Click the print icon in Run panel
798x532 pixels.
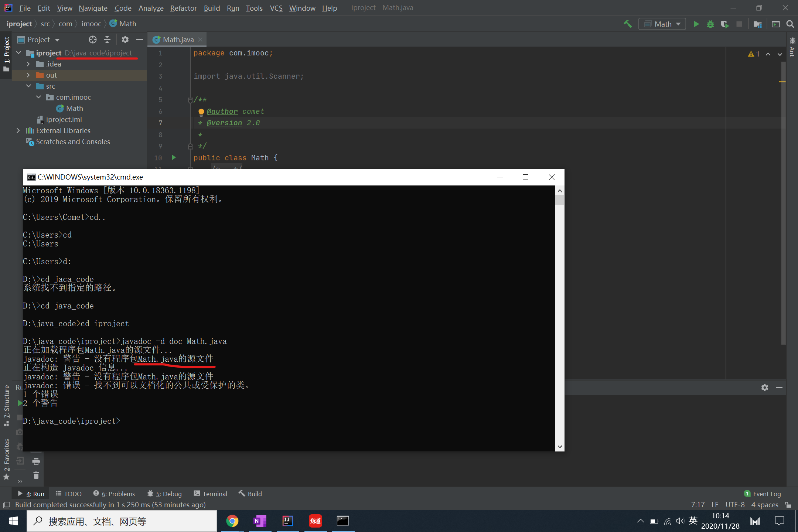point(36,461)
